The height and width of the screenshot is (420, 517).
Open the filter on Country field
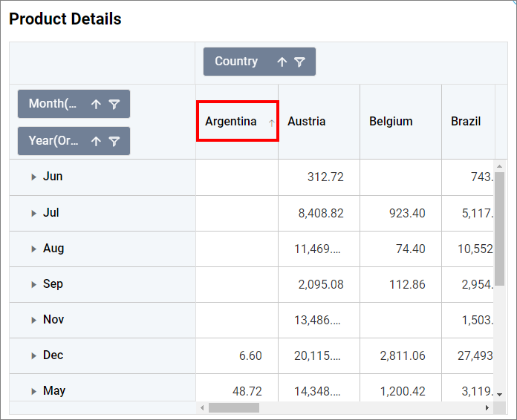[299, 62]
